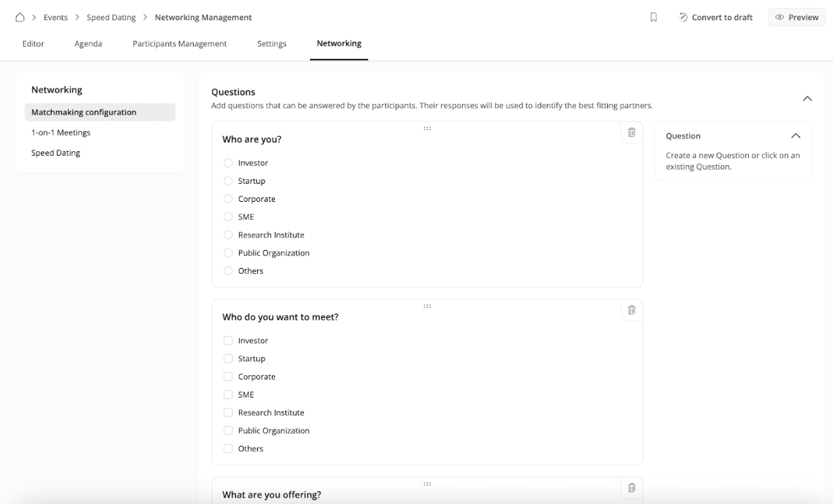The image size is (833, 504).
Task: Click drag handle above "What are you offering?"
Action: tap(427, 484)
